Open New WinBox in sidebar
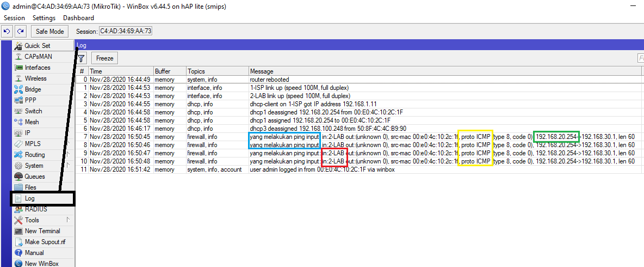 click(44, 264)
